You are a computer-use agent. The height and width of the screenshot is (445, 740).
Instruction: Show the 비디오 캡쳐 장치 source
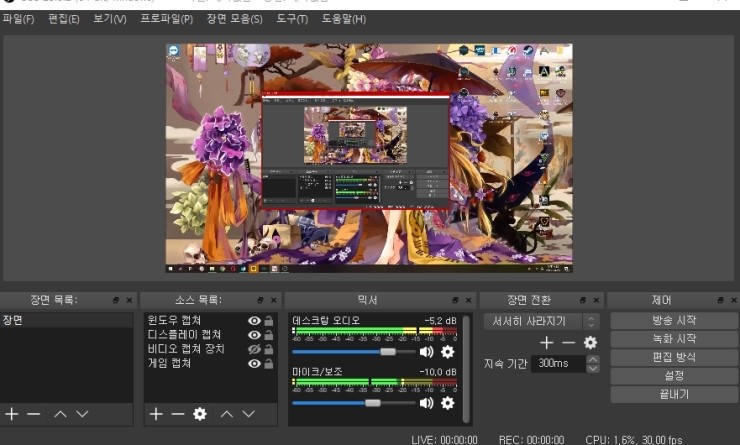[254, 349]
